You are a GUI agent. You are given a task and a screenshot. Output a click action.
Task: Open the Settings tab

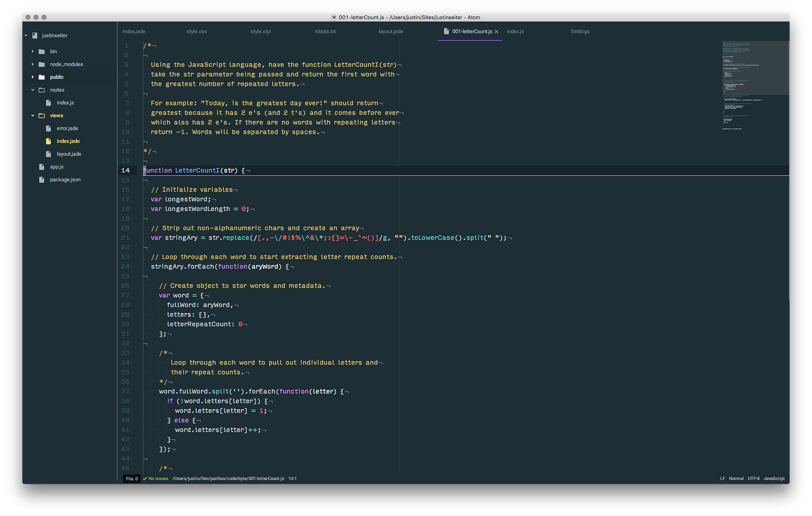[x=580, y=32]
